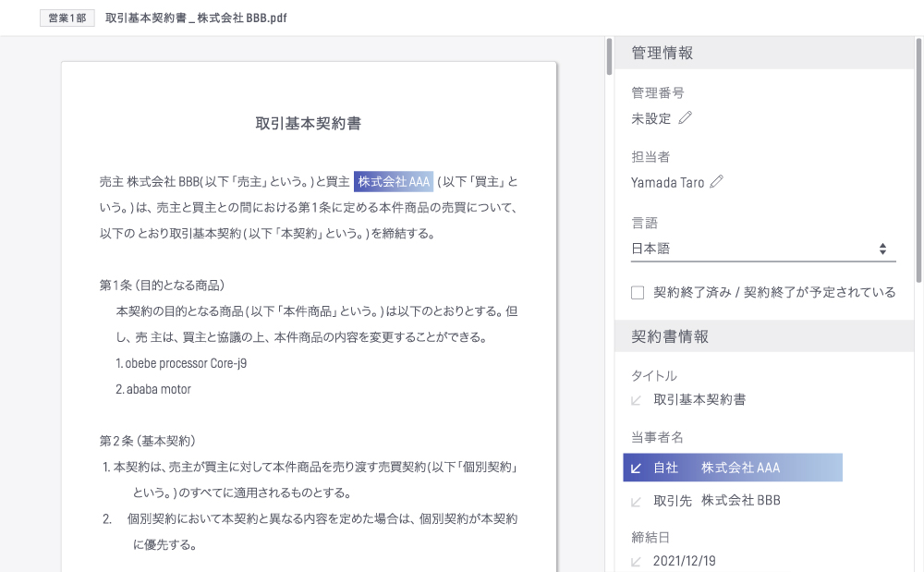Click the 営業1部 tag
Viewport: 924px width, 572px height.
pos(67,18)
